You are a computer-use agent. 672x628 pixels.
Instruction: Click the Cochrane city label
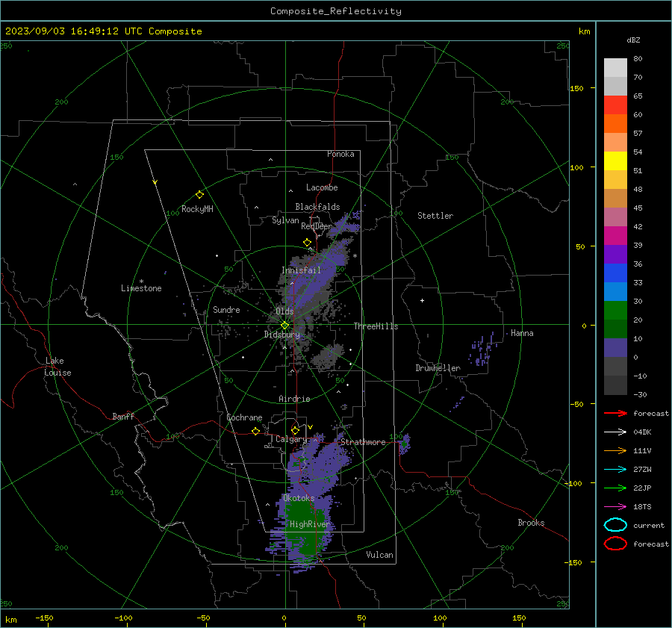(244, 417)
